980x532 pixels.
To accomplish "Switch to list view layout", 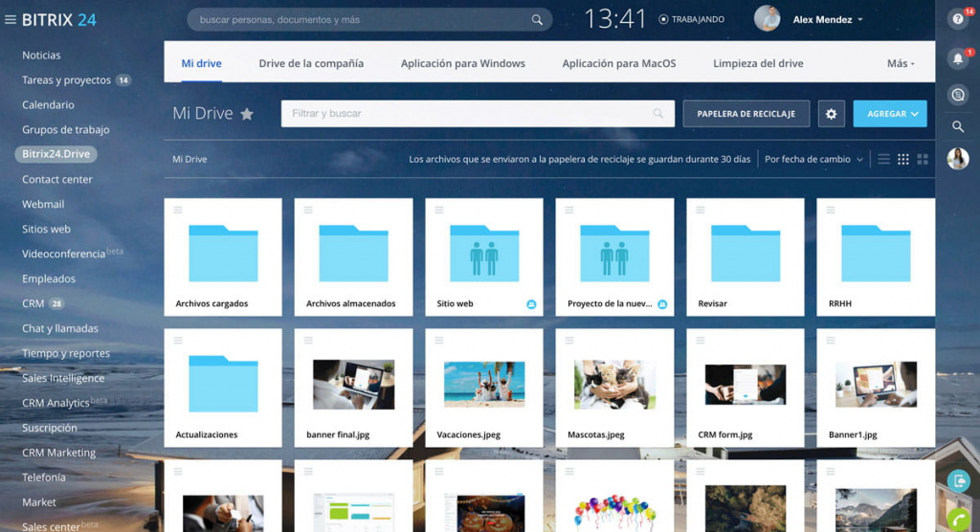I will point(883,160).
